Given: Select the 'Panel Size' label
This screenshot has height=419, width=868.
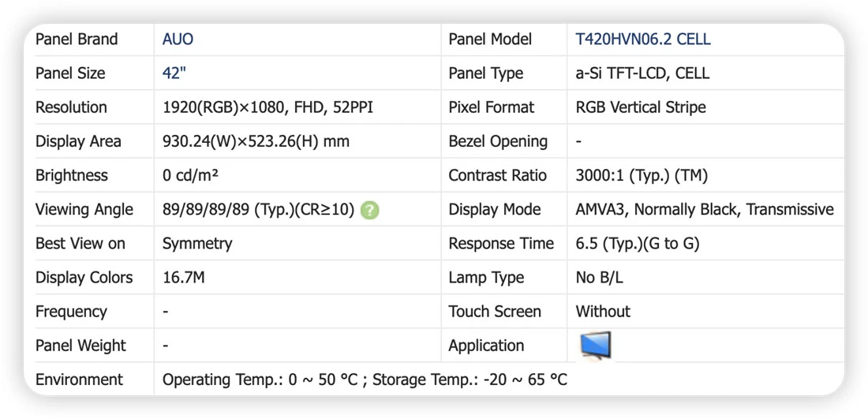Looking at the screenshot, I should pos(70,73).
